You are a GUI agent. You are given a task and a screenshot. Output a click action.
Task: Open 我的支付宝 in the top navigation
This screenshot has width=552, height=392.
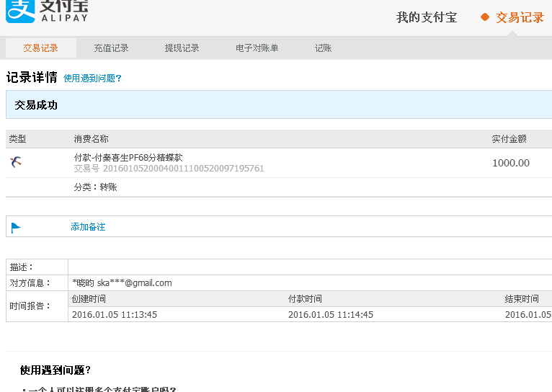(427, 17)
